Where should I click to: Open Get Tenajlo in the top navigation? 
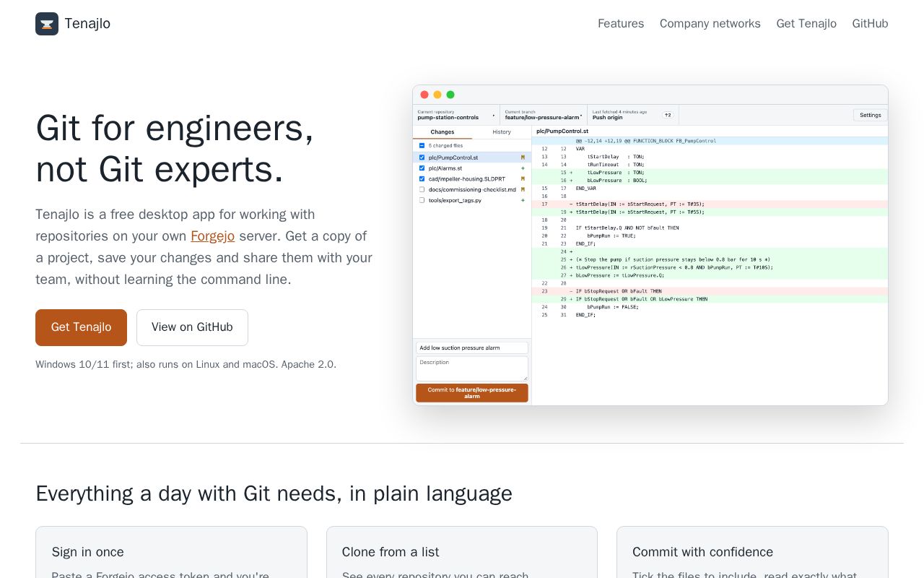coord(806,24)
